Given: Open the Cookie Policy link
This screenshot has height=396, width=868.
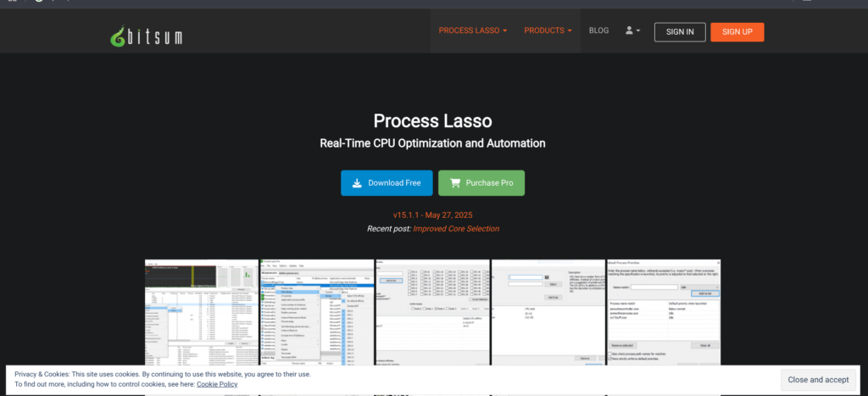Looking at the screenshot, I should [x=217, y=384].
